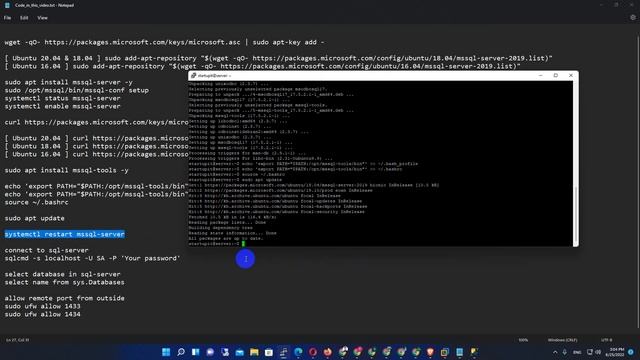Screen dimensions: 640x360
Task: Maximize the terminal window
Action: 556,76
